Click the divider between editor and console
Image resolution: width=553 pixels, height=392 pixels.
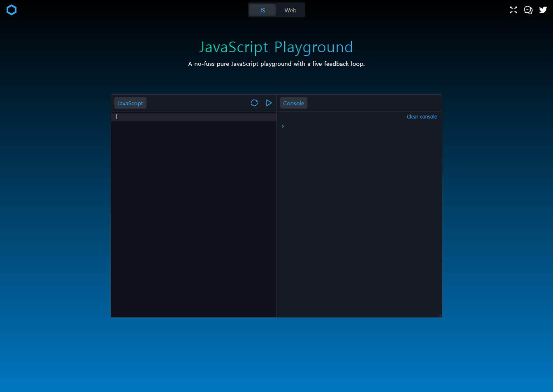tap(276, 214)
